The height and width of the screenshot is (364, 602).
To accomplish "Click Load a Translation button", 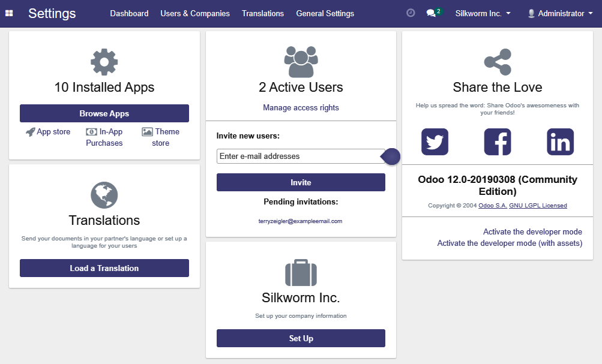I will pyautogui.click(x=104, y=268).
